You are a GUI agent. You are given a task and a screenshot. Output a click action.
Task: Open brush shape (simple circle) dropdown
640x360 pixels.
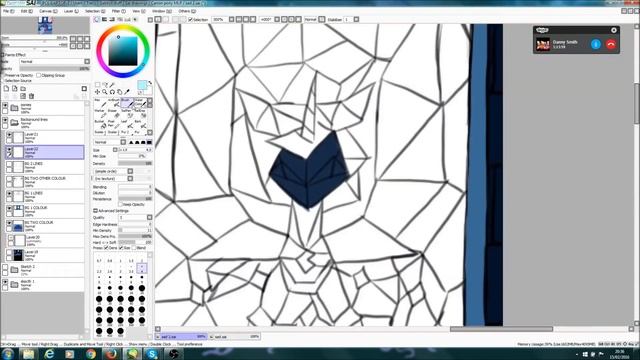click(x=130, y=171)
